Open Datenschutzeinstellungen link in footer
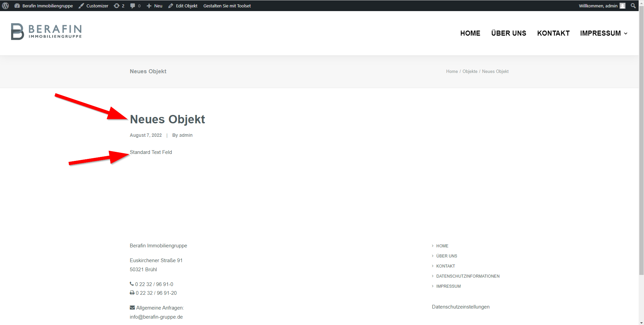This screenshot has height=325, width=644. click(460, 307)
